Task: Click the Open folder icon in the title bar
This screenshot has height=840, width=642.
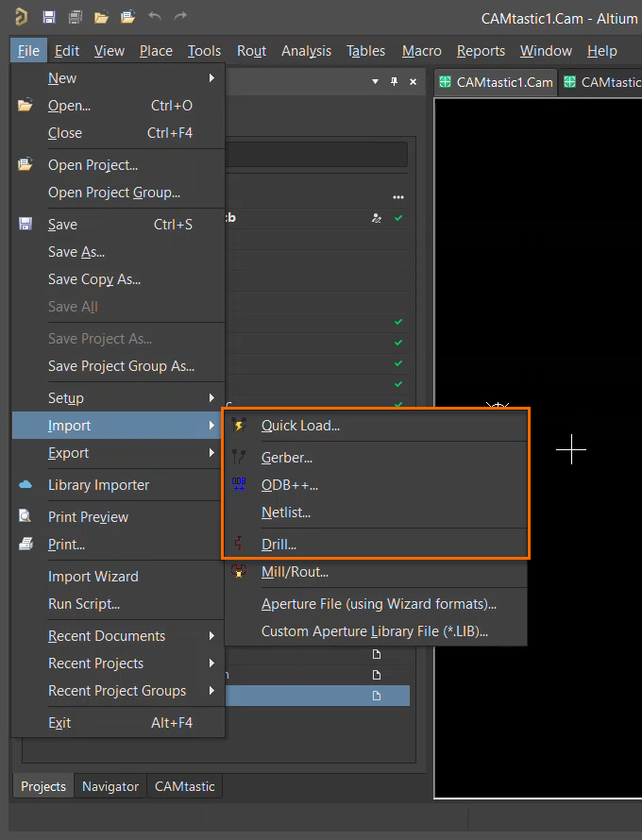Action: coord(101,18)
